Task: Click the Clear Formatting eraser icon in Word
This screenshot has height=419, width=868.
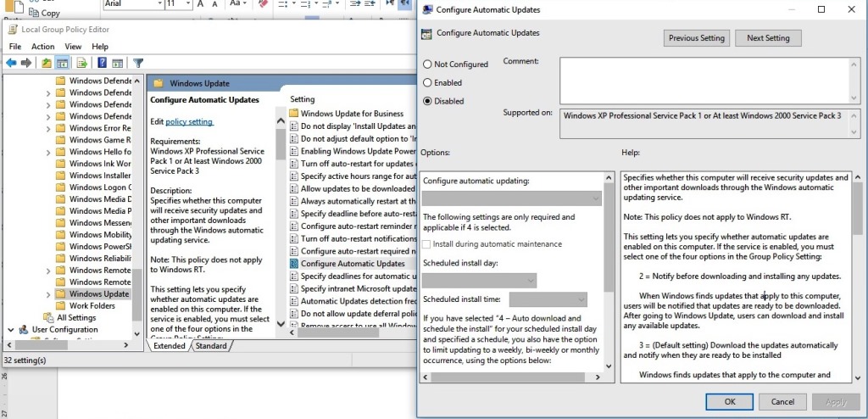Action: point(263,3)
